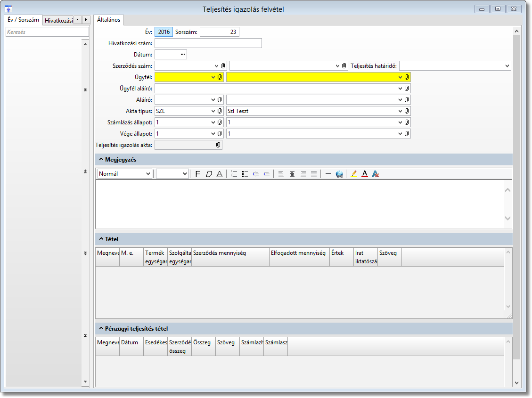Switch to the Hivatkozási tab

click(x=58, y=20)
